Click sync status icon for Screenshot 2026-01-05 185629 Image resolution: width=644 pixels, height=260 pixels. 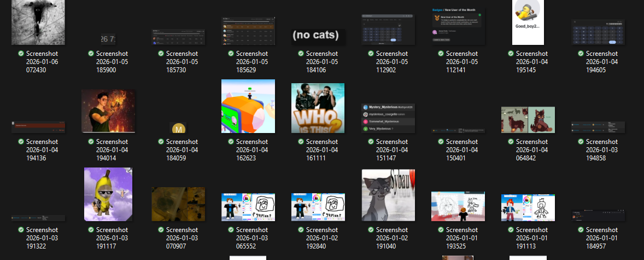pos(231,54)
